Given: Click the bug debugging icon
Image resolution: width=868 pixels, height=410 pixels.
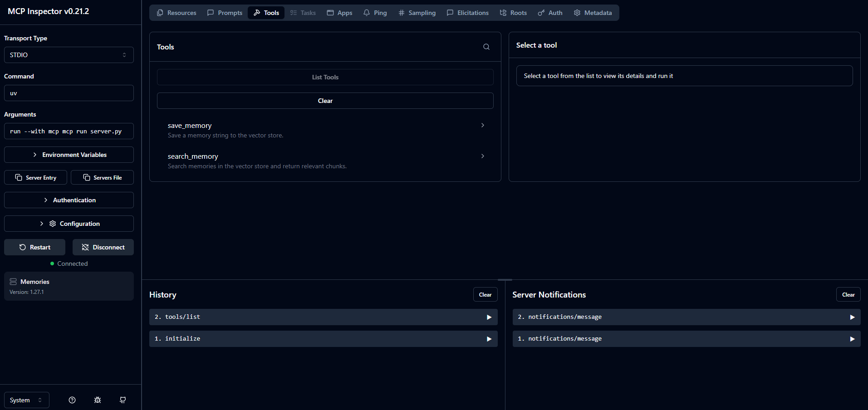Looking at the screenshot, I should [x=98, y=400].
